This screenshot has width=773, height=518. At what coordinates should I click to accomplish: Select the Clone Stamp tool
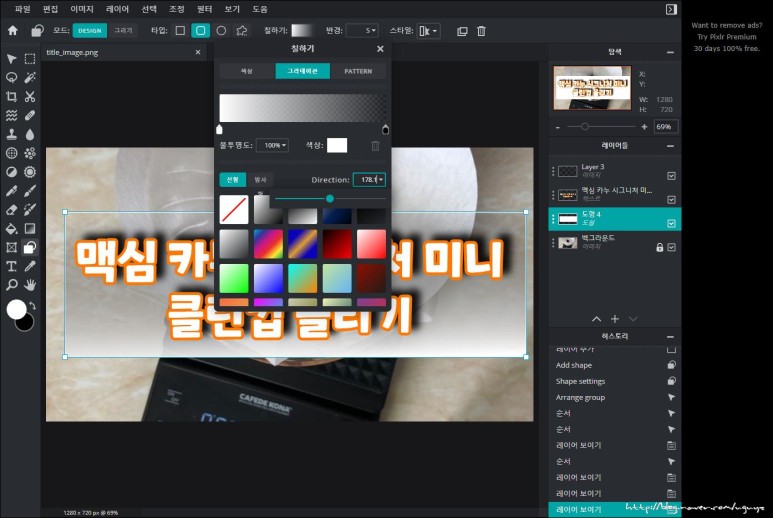pos(11,134)
